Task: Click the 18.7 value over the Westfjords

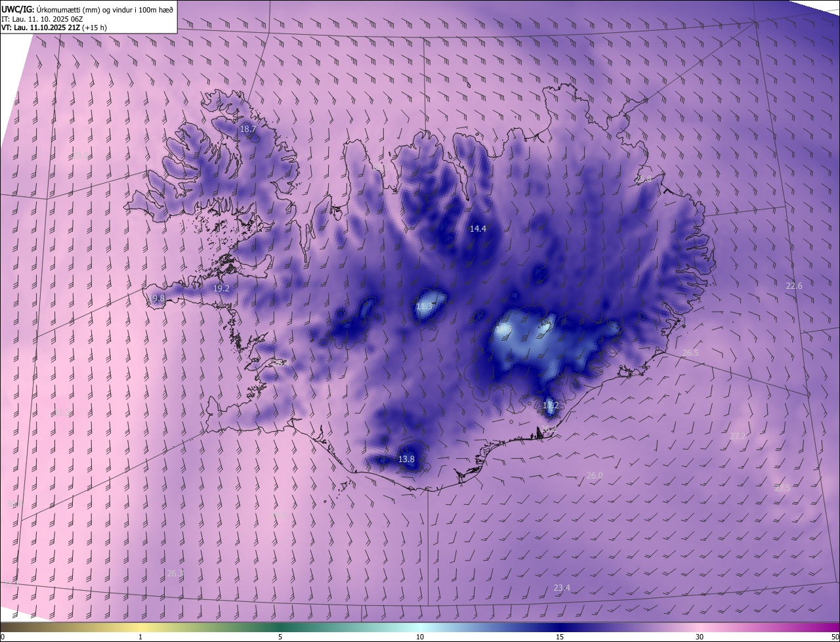Action: pos(247,129)
